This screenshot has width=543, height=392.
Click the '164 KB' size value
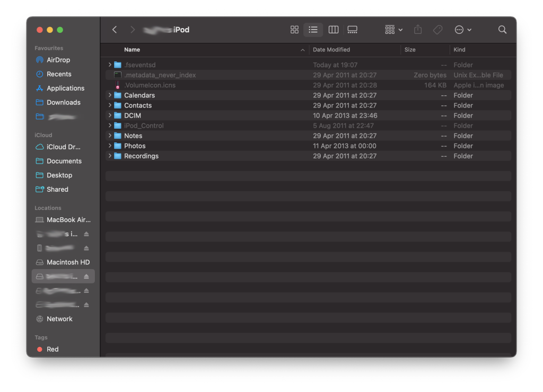coord(435,85)
